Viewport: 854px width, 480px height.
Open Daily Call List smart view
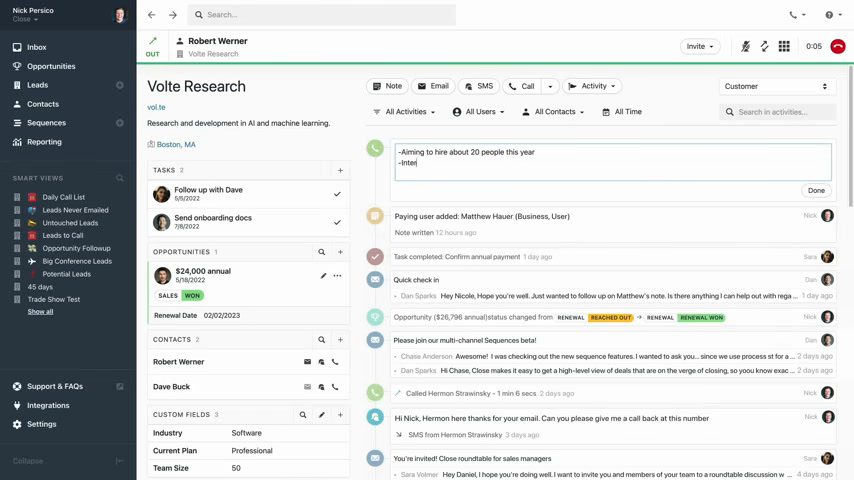tap(63, 197)
